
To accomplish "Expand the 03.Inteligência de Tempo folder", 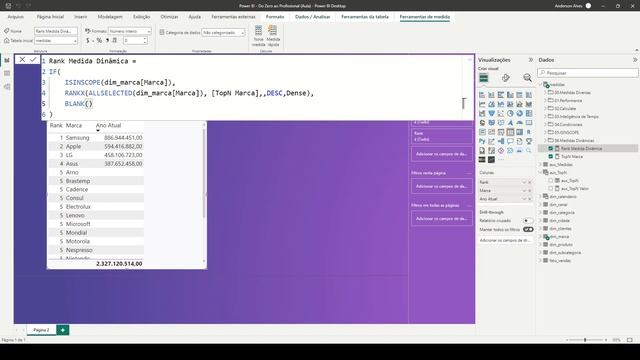I will click(x=545, y=116).
